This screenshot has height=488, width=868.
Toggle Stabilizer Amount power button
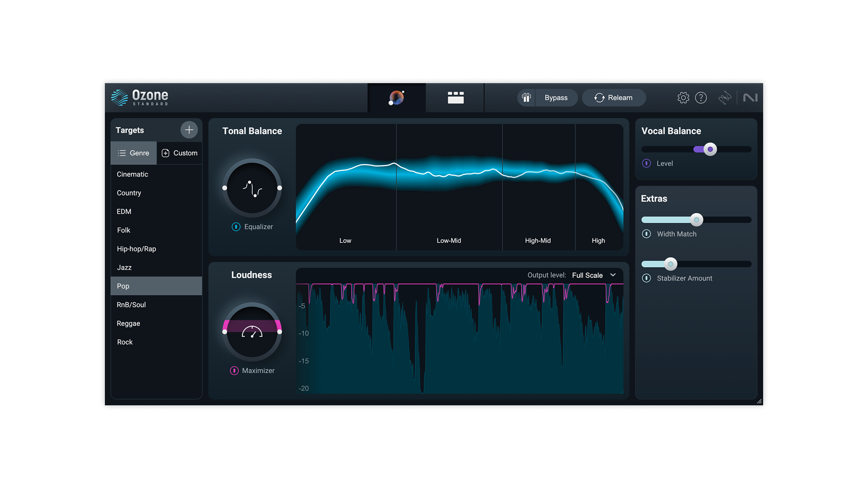646,278
